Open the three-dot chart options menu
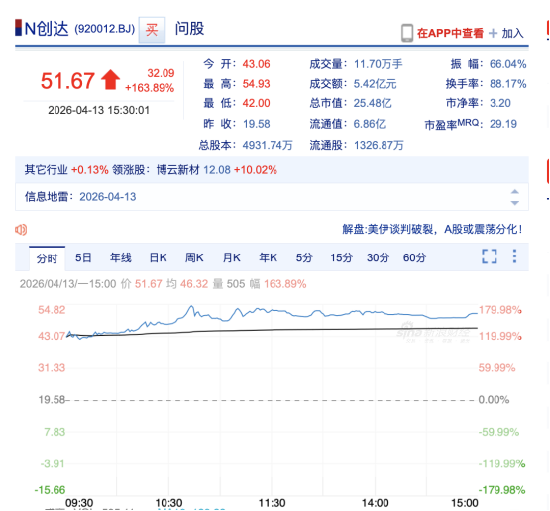 (514, 256)
